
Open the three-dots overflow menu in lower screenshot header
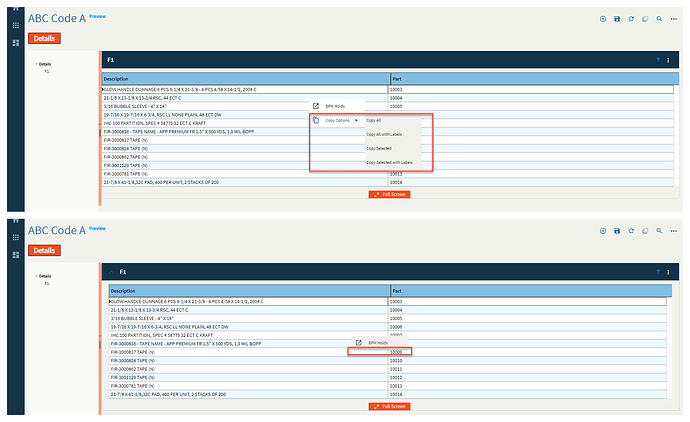pos(674,231)
